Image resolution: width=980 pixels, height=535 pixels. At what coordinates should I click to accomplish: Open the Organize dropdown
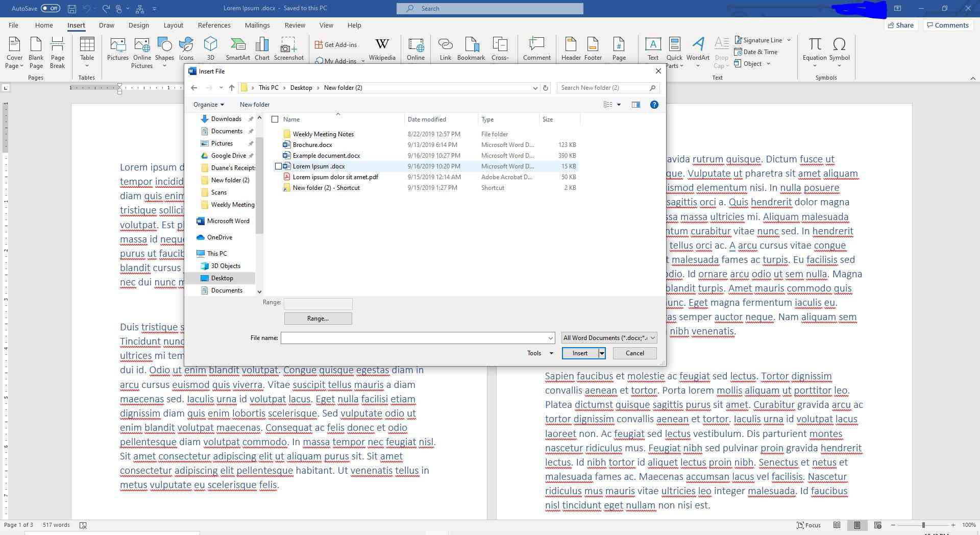[208, 105]
